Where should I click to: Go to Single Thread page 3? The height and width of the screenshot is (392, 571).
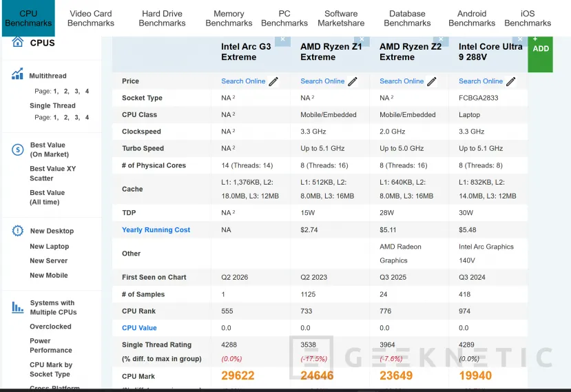pyautogui.click(x=77, y=118)
